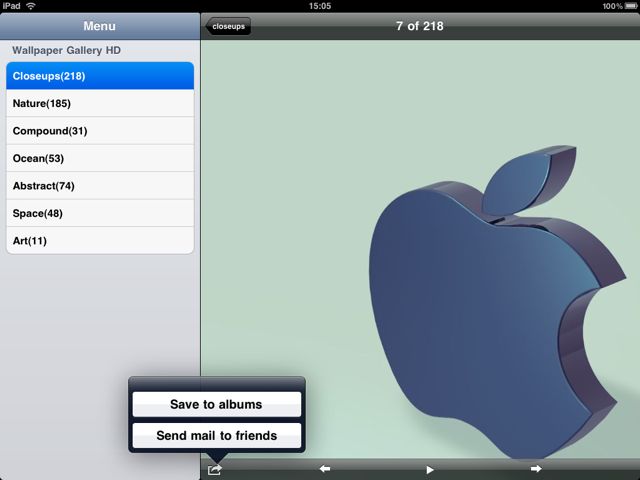640x480 pixels.
Task: Open the Abstract(74) category
Action: (100, 186)
